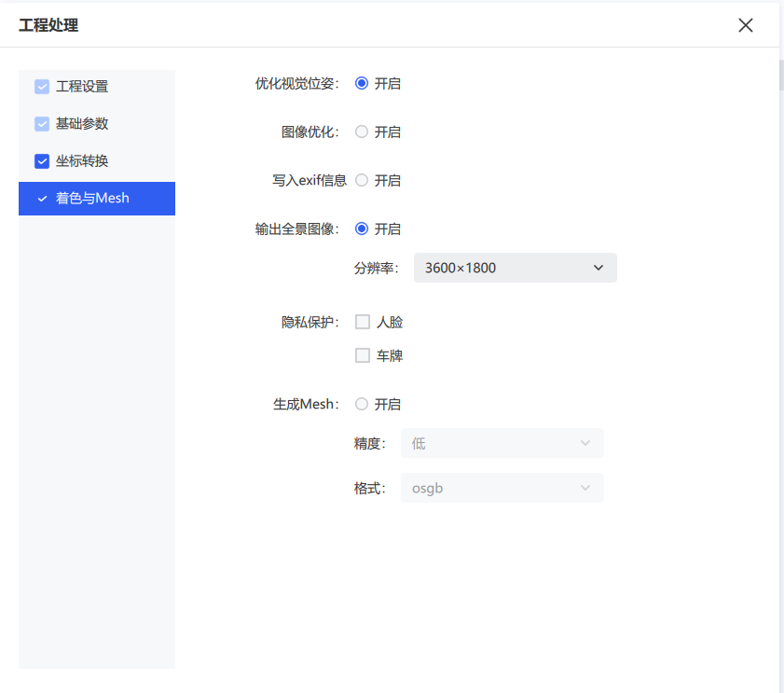Viewport: 784px width, 693px height.
Task: Enable 写入exif信息 radio option
Action: [362, 180]
